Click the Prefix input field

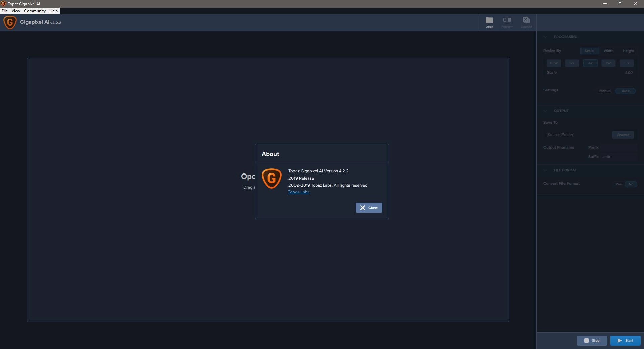[x=619, y=147]
